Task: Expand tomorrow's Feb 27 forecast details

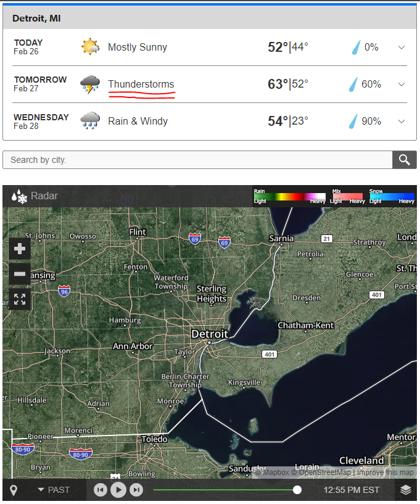Action: coord(401,85)
